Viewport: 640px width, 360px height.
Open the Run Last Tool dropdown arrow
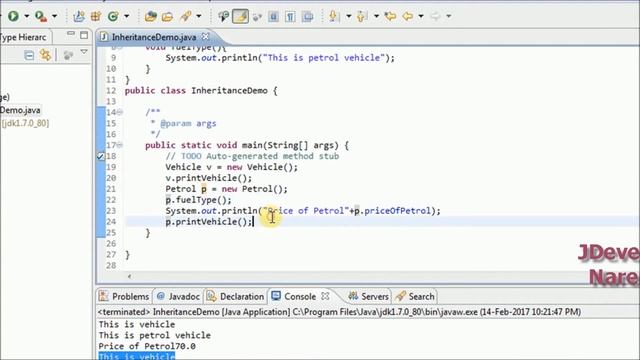point(54,16)
